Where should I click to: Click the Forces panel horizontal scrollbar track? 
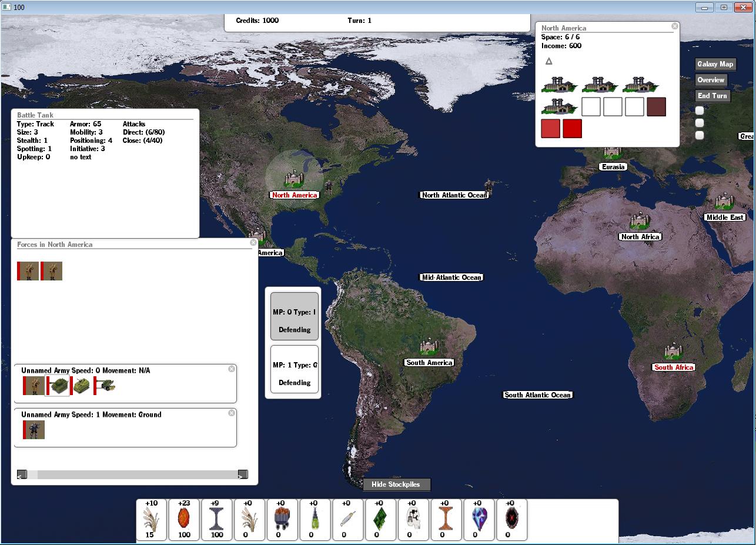pos(132,474)
